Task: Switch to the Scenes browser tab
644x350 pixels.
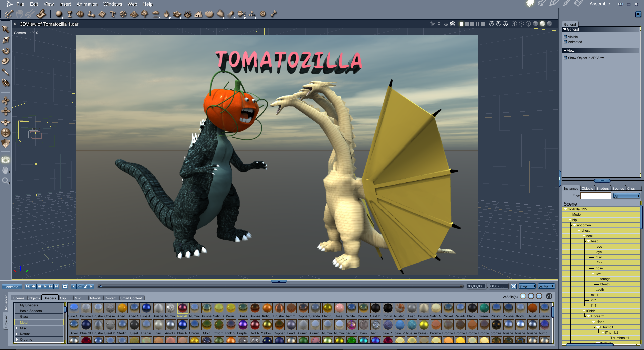Action: tap(19, 298)
